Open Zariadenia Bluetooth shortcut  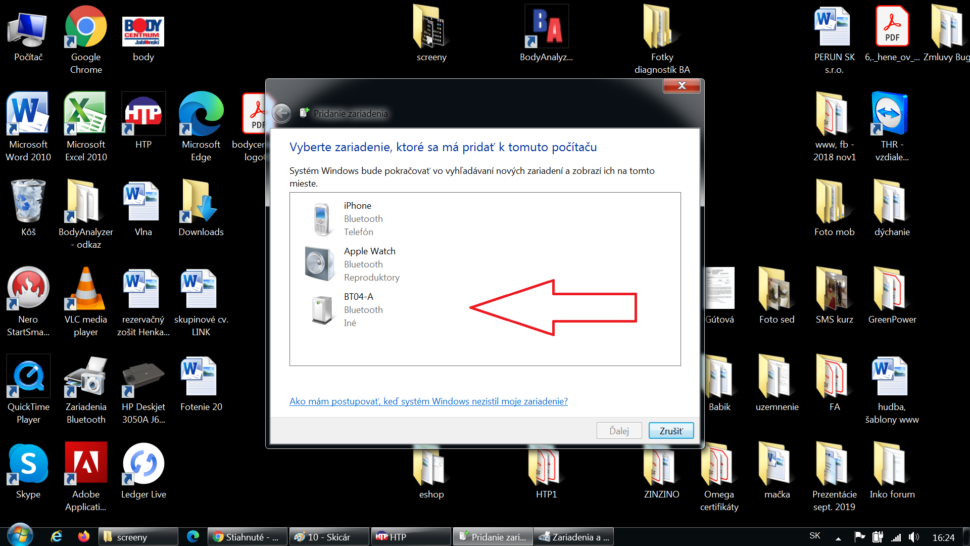tap(85, 390)
